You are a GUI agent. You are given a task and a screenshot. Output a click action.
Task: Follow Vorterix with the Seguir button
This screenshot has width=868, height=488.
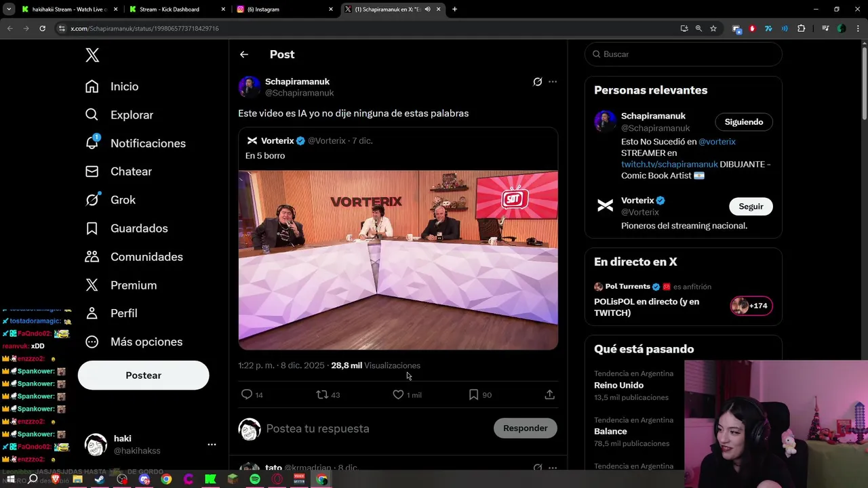(751, 207)
